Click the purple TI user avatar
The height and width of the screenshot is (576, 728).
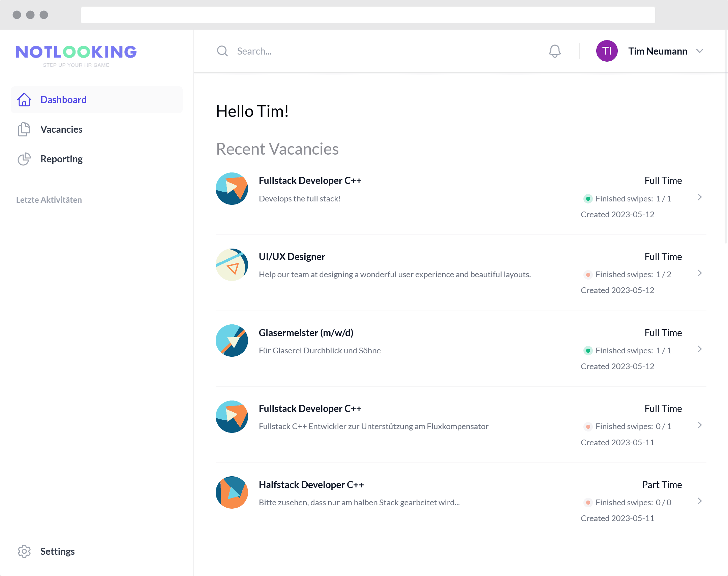pyautogui.click(x=607, y=51)
